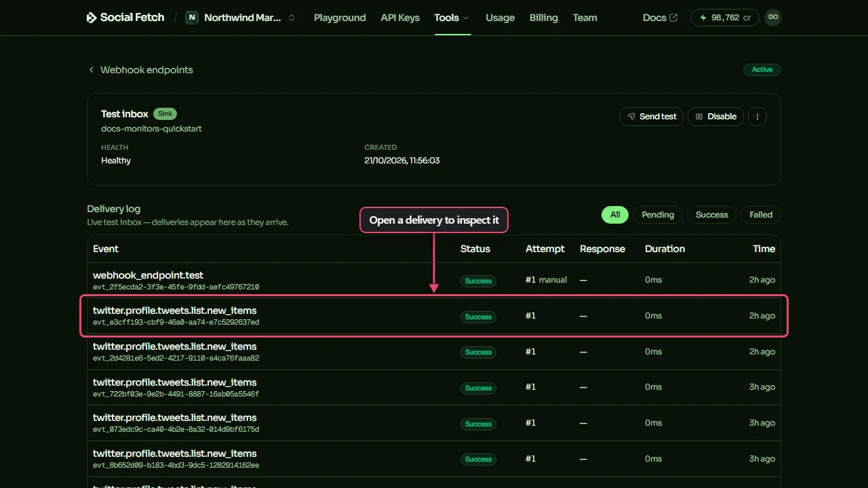The image size is (868, 488).
Task: Open the DO user avatar menu
Action: (x=773, y=18)
